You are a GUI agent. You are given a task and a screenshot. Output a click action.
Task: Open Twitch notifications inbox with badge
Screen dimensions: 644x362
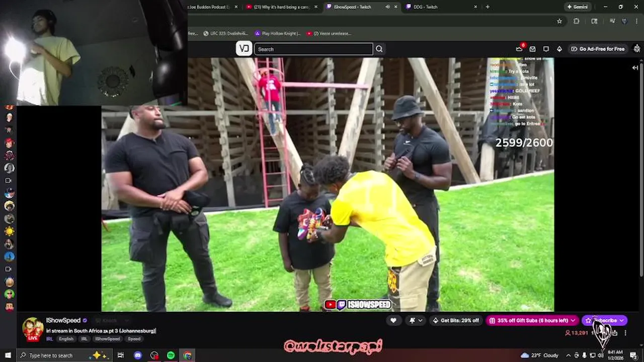point(532,49)
